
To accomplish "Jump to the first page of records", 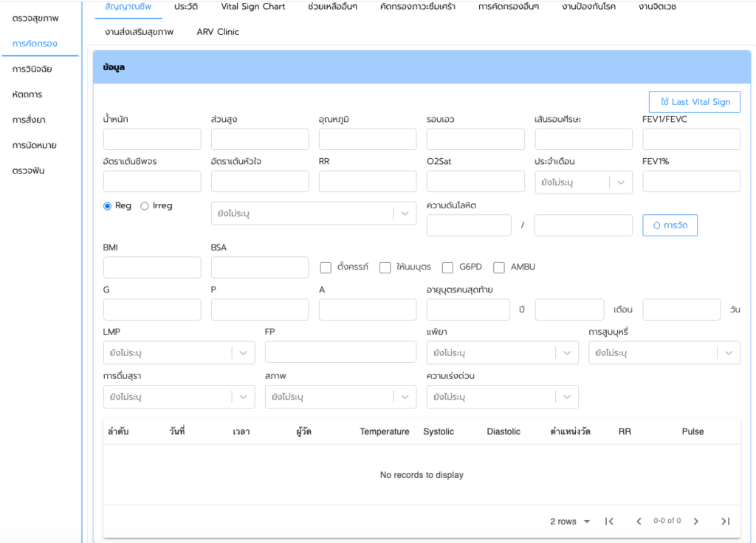I will (609, 522).
